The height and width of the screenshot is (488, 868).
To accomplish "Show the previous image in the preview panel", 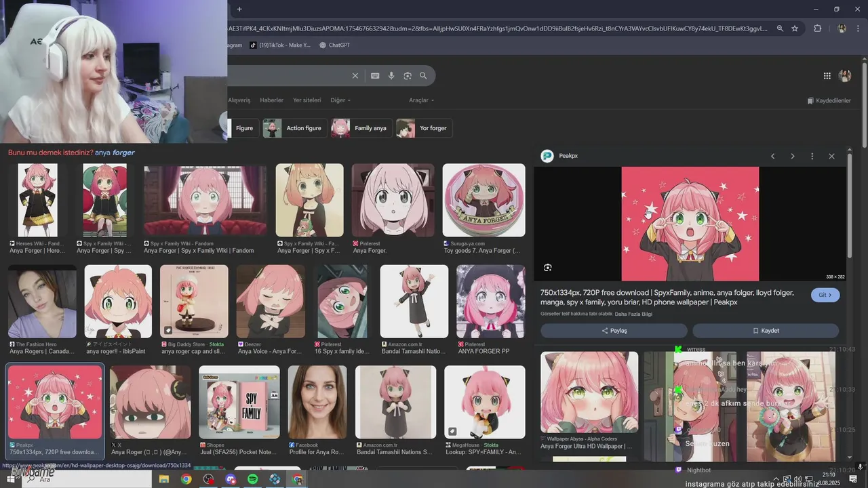I will click(772, 157).
